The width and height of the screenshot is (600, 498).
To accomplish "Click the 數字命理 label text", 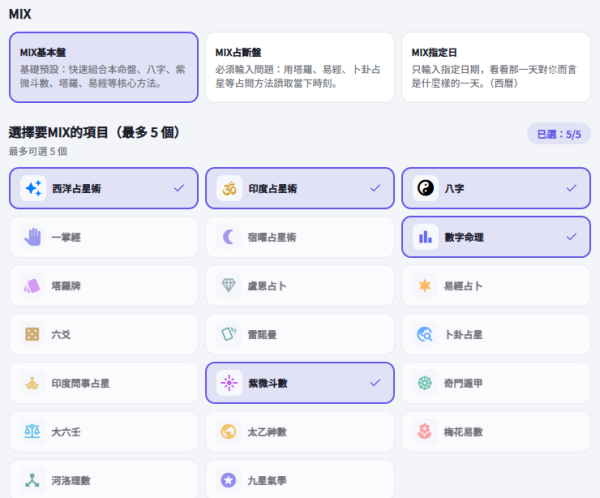I will coord(464,237).
